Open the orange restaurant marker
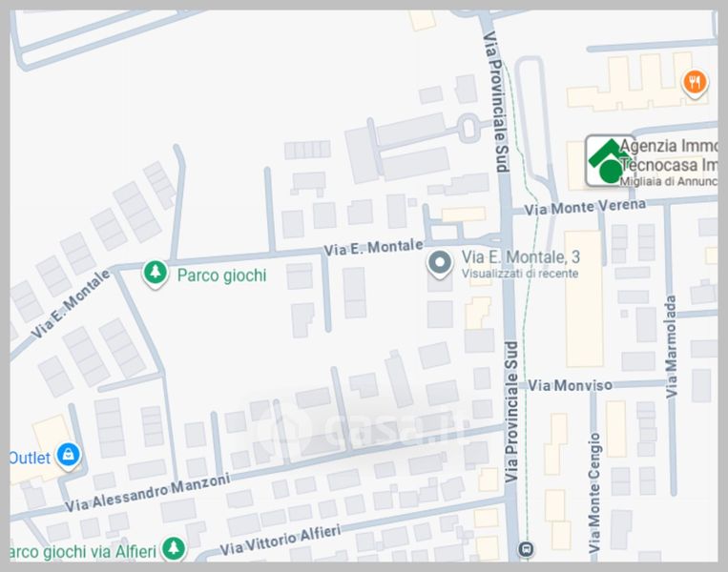The height and width of the screenshot is (572, 728). (x=695, y=84)
